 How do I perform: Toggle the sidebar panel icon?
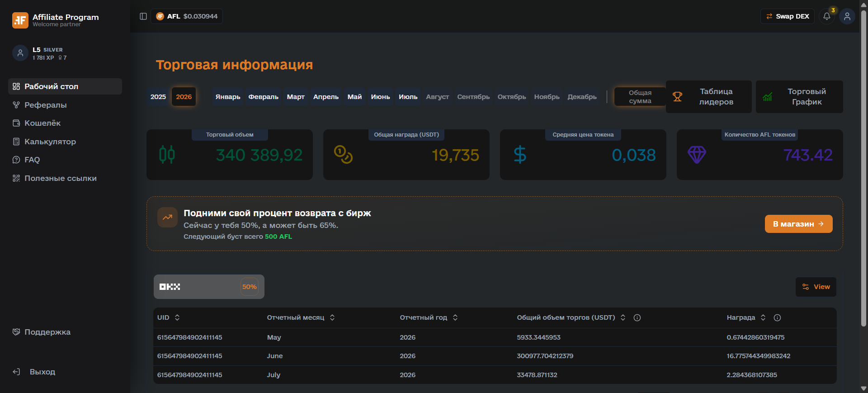pyautogui.click(x=143, y=16)
